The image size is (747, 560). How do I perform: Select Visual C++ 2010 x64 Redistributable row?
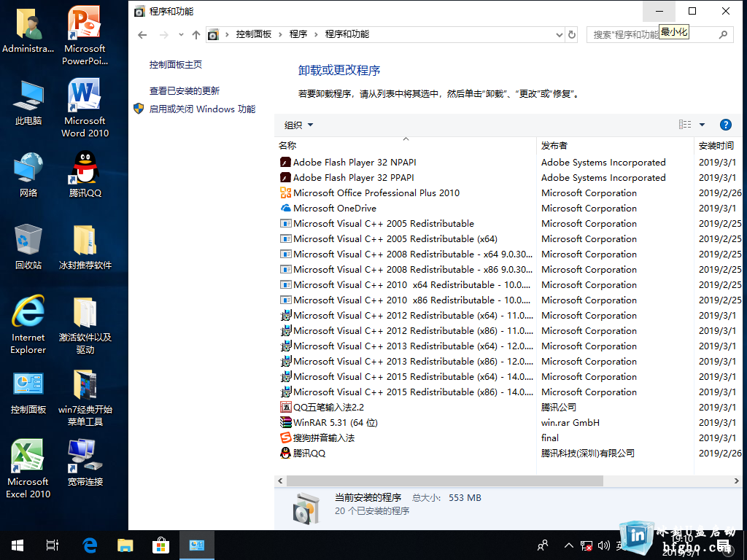(x=510, y=285)
